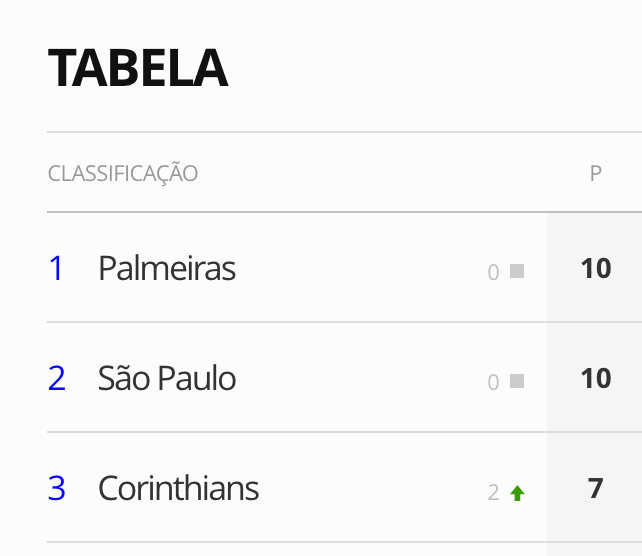
Task: Click the green up arrow for Corinthians
Action: [517, 492]
